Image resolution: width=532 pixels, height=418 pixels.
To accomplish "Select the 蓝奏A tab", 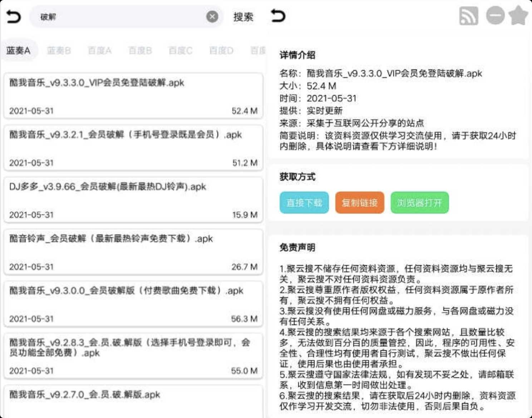I will [x=19, y=50].
